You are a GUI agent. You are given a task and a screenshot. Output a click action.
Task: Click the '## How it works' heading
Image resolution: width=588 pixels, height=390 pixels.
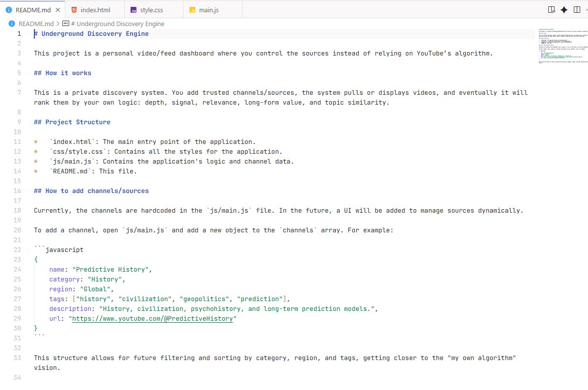tap(63, 73)
